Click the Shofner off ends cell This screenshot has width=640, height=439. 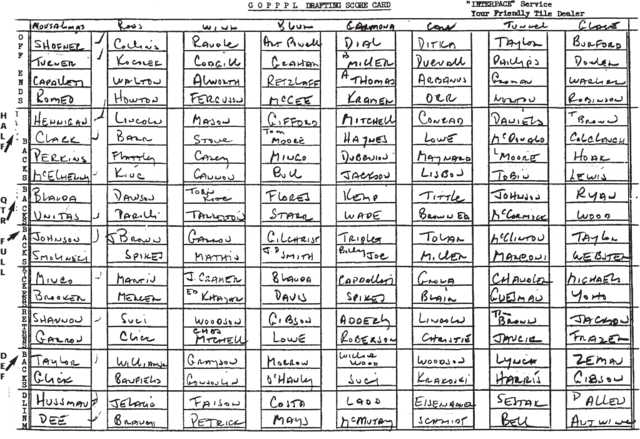coord(61,41)
